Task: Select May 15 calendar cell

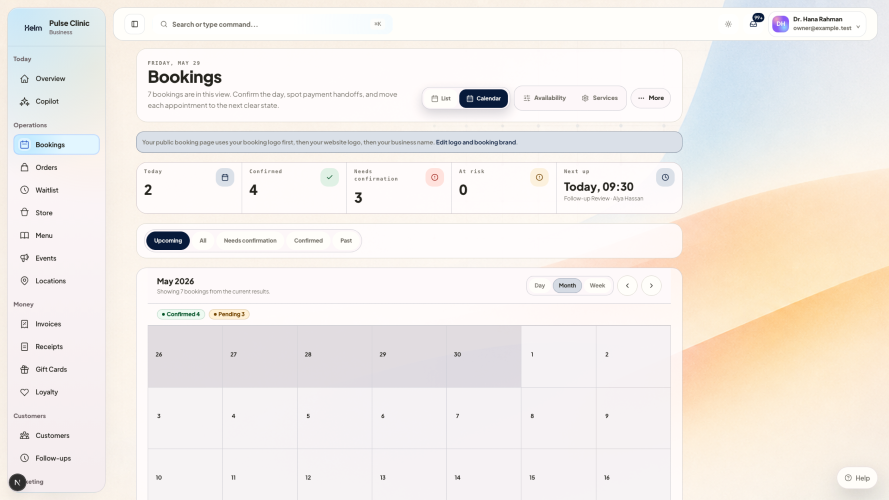Action: point(558,474)
